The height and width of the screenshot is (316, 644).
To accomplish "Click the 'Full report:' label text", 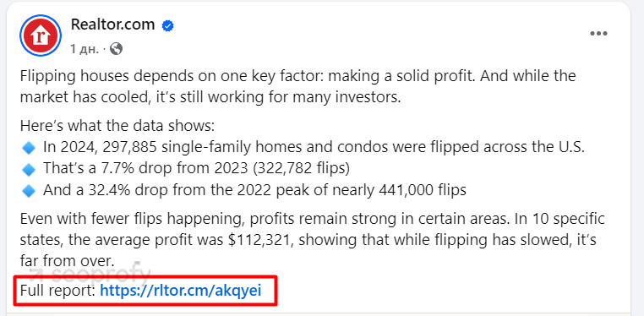I will tap(57, 291).
